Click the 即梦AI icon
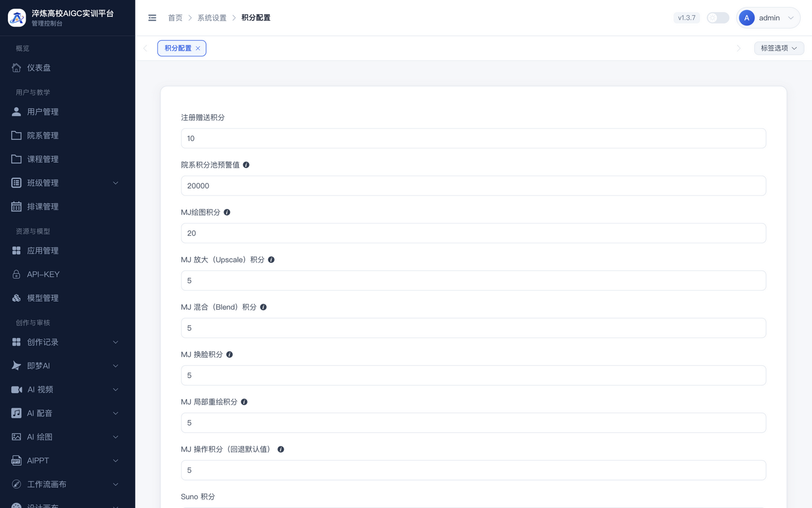812x508 pixels. 16,366
